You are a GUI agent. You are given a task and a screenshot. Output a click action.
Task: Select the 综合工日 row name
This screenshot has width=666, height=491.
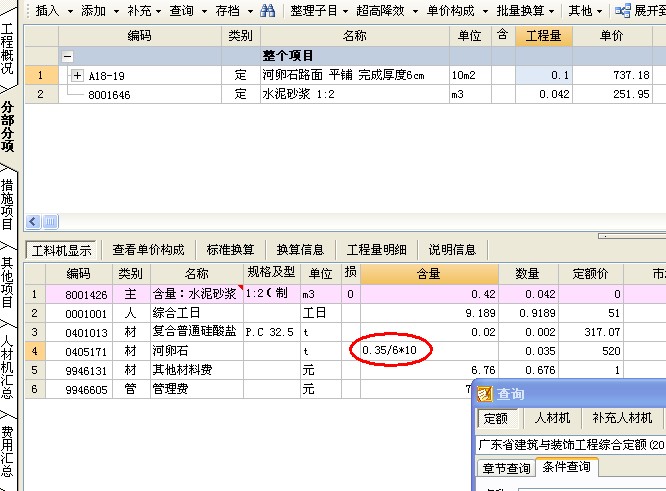pyautogui.click(x=197, y=313)
